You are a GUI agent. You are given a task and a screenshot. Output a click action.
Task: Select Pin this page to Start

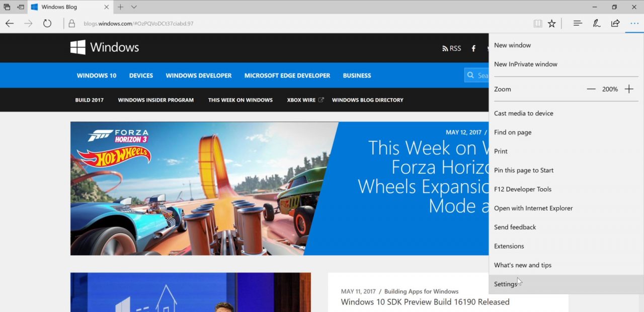point(566,170)
